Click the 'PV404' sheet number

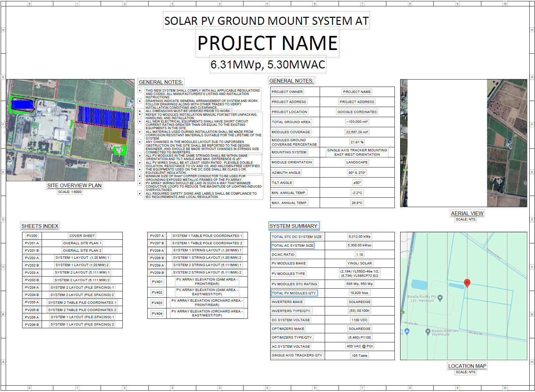coord(157,314)
